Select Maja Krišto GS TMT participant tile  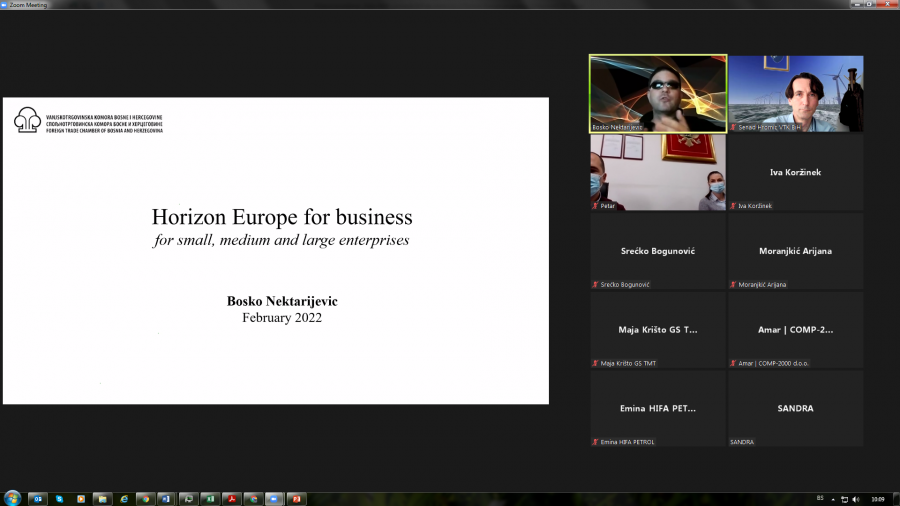(658, 330)
